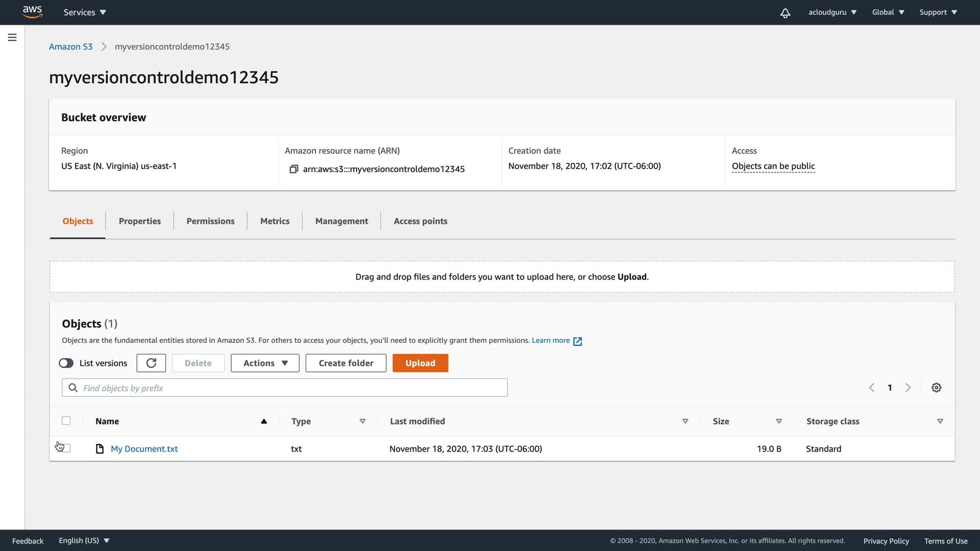Select the My Document.txt row checkbox
Screen dimensions: 980x551
coord(66,448)
